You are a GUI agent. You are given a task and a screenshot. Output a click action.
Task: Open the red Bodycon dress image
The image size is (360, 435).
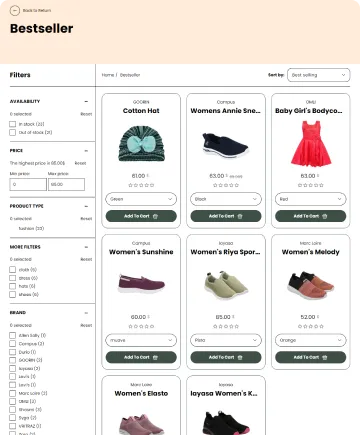click(x=311, y=144)
